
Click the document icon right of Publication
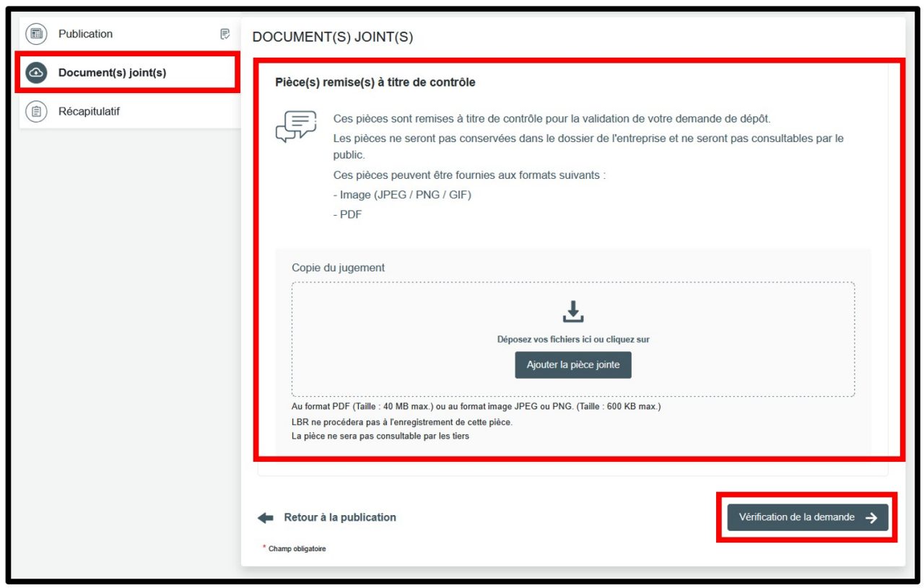(x=225, y=34)
